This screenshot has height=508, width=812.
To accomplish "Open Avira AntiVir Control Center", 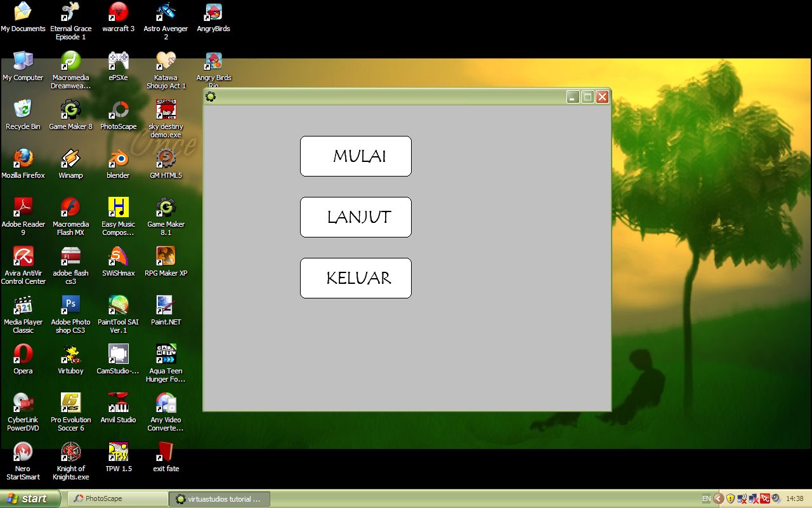I will click(23, 260).
